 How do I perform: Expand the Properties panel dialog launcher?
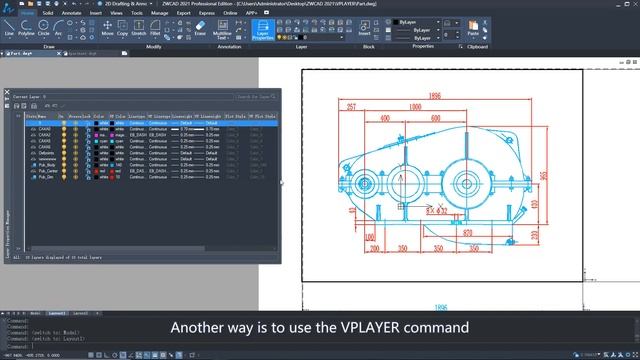(460, 47)
